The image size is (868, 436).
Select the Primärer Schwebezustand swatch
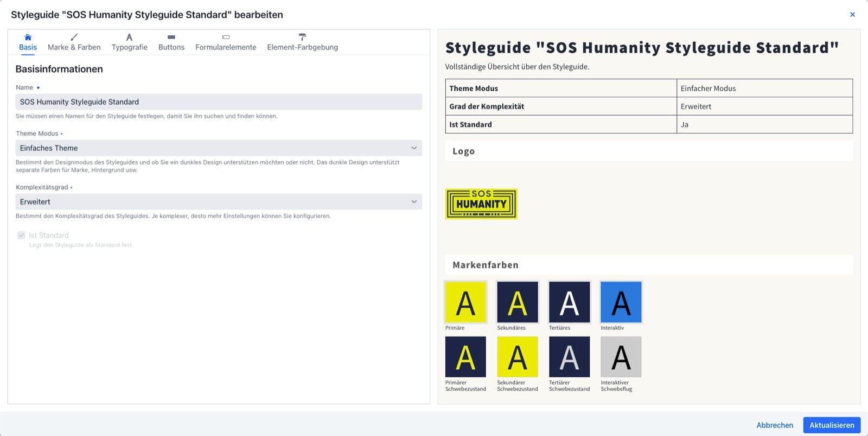pyautogui.click(x=465, y=357)
